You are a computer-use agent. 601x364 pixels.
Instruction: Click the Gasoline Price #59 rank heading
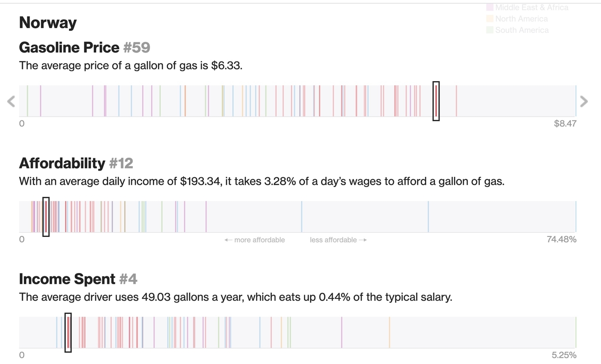tap(85, 47)
